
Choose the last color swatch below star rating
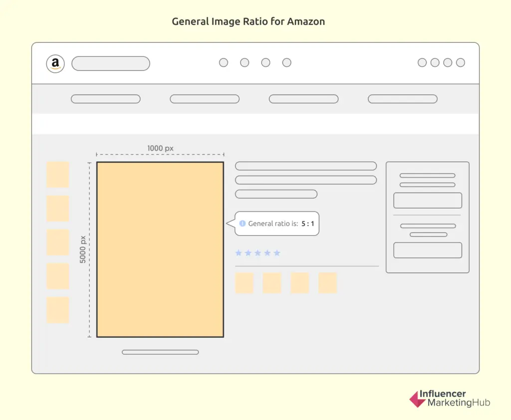tap(328, 283)
